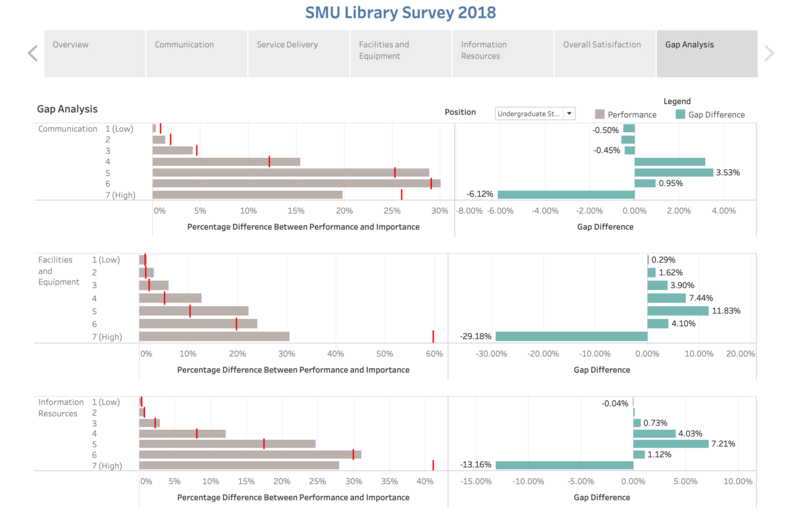The height and width of the screenshot is (517, 800).
Task: Click the Performance legend color swatch
Action: coord(599,114)
